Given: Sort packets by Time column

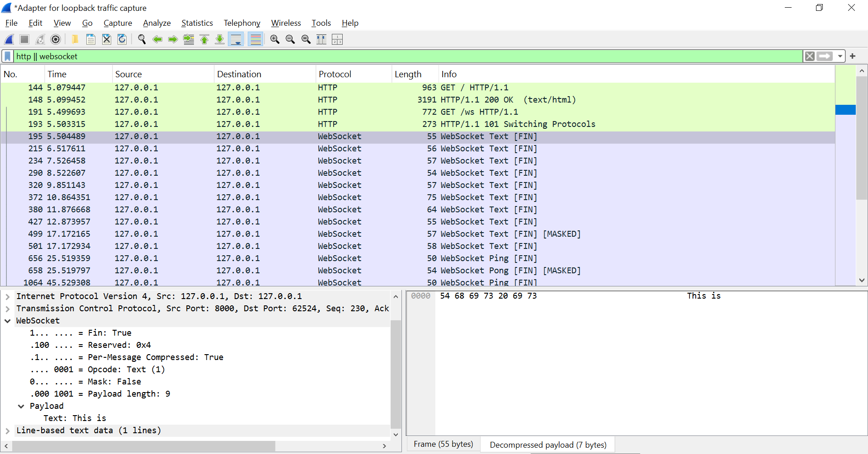Looking at the screenshot, I should [x=78, y=74].
